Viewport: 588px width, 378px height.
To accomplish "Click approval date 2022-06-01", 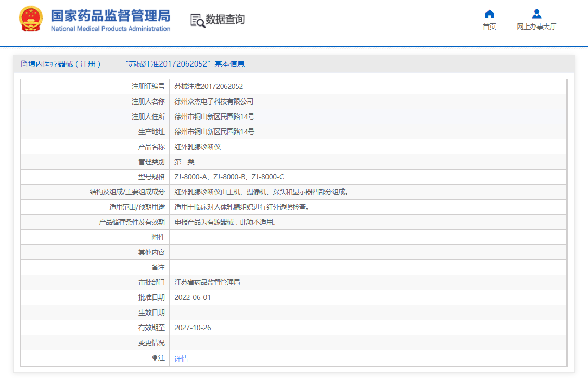I will pyautogui.click(x=193, y=297).
